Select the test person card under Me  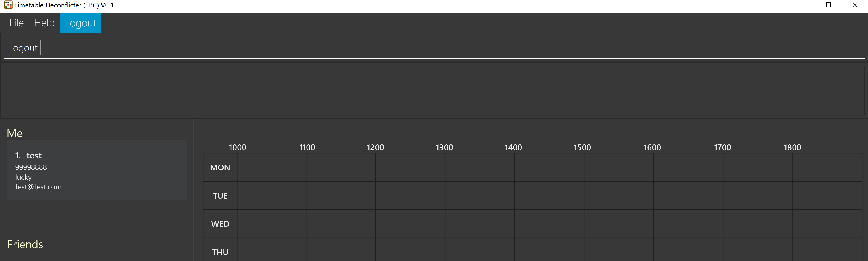point(97,170)
